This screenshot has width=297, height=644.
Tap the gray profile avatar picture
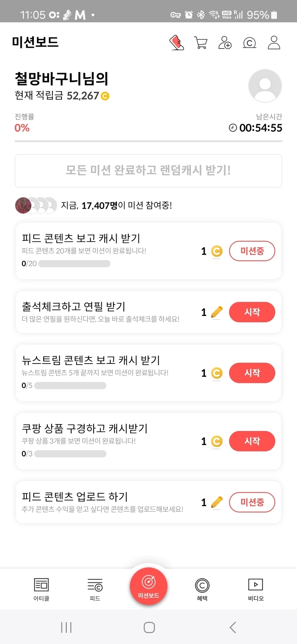tap(265, 86)
